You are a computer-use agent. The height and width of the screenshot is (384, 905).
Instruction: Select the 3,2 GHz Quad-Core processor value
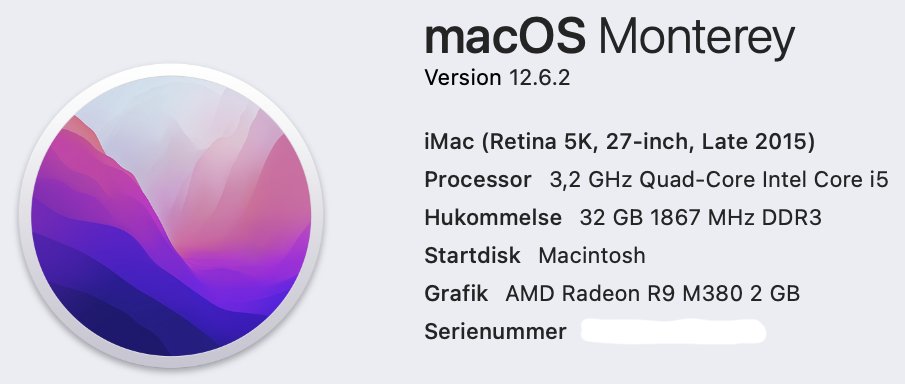(x=719, y=180)
